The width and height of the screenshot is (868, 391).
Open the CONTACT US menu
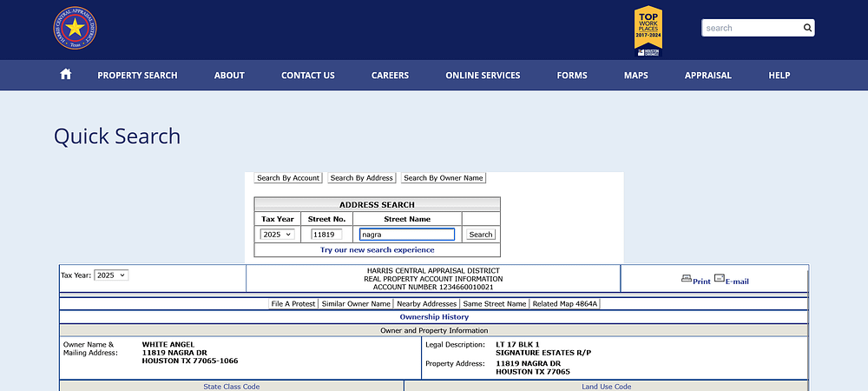[x=308, y=76]
